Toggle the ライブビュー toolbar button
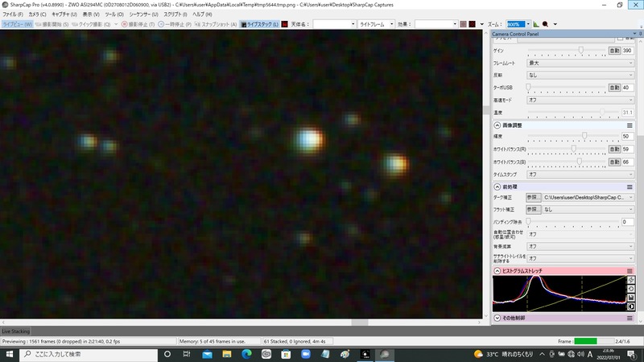Image resolution: width=644 pixels, height=362 pixels. [x=17, y=24]
